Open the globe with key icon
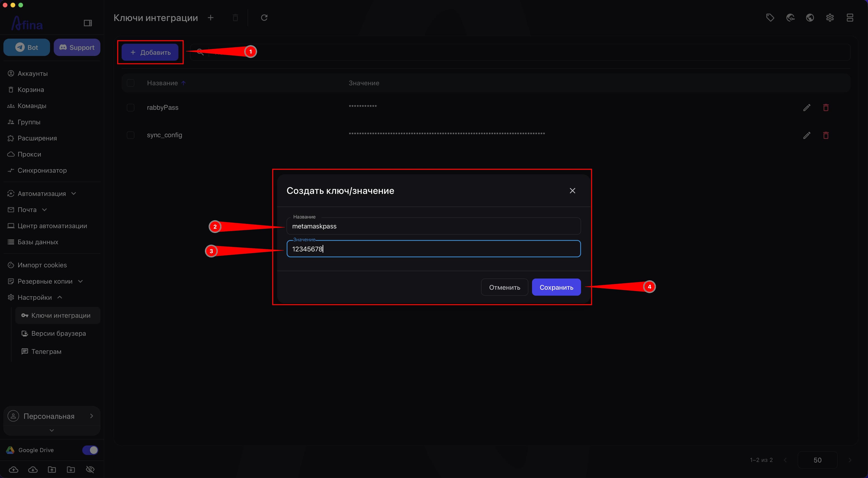The height and width of the screenshot is (478, 868). coord(790,18)
